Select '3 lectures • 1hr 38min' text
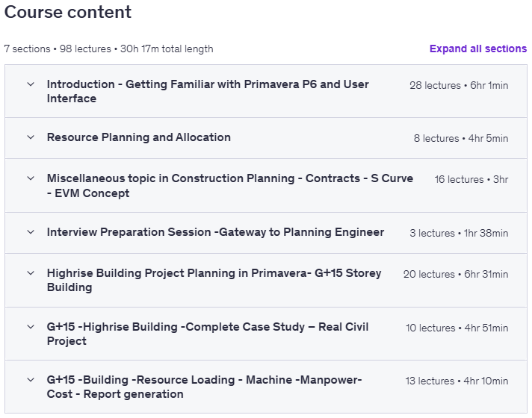Image resolution: width=532 pixels, height=418 pixels. pyautogui.click(x=459, y=233)
